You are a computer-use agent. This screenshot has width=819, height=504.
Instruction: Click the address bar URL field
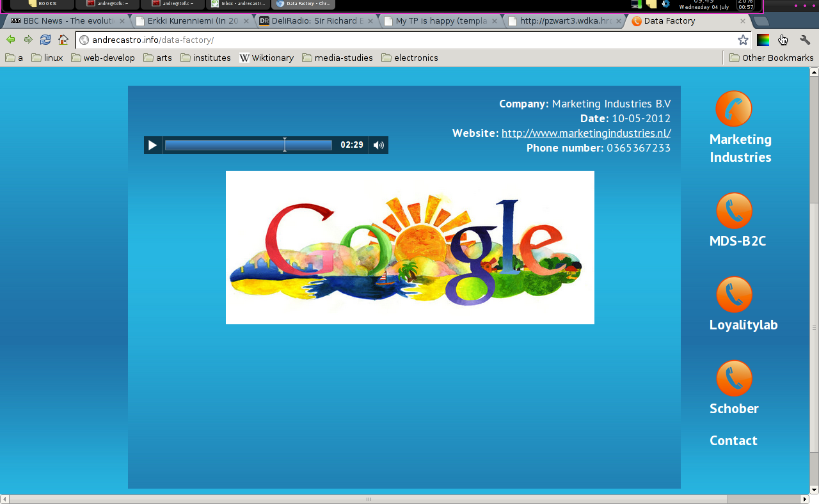click(413, 40)
